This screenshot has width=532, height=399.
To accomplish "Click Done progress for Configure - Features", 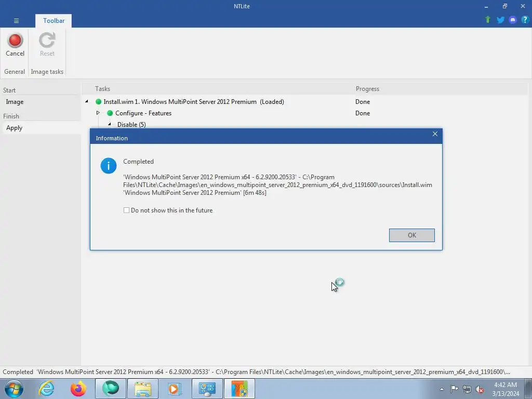I will tap(362, 113).
